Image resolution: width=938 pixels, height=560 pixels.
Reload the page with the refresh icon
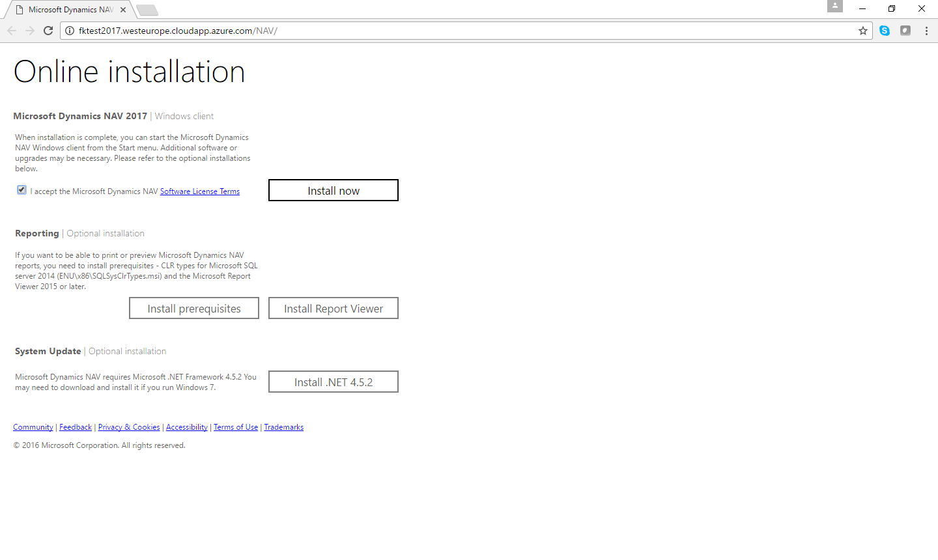(x=48, y=31)
